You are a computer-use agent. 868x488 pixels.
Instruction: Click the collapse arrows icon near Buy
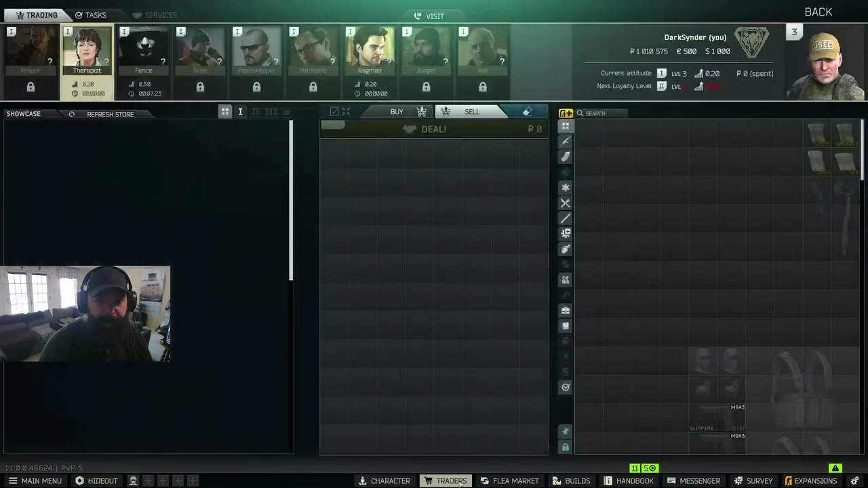coord(346,112)
